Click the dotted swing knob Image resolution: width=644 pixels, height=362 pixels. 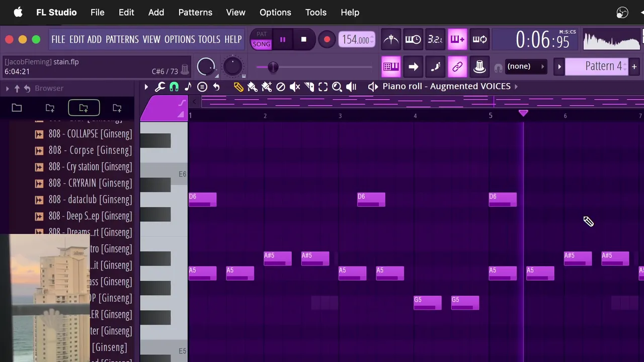[232, 66]
